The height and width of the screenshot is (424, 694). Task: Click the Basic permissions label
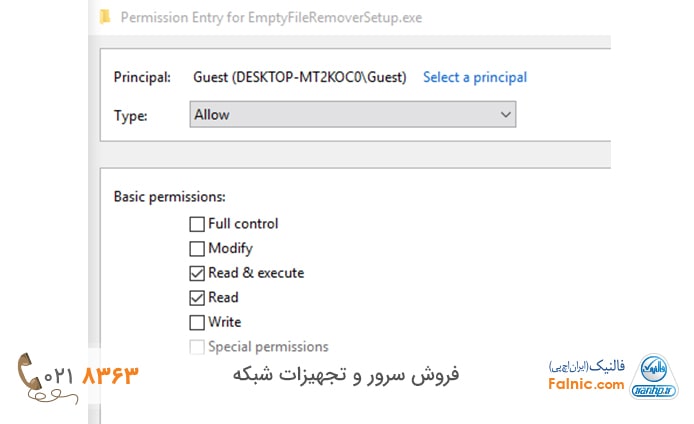pos(170,197)
